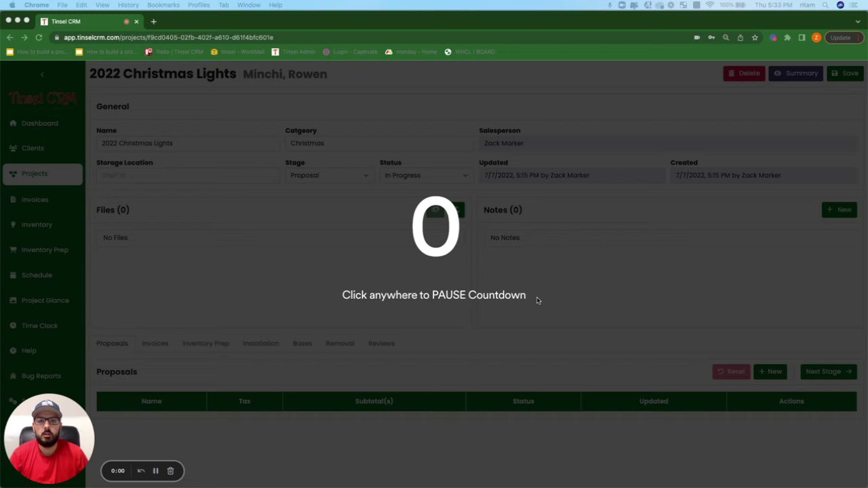Open the monday - Home bookmark

click(x=411, y=52)
